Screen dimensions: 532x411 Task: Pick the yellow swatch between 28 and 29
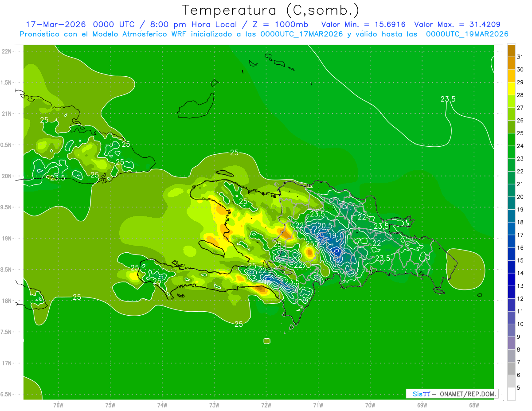pos(511,89)
